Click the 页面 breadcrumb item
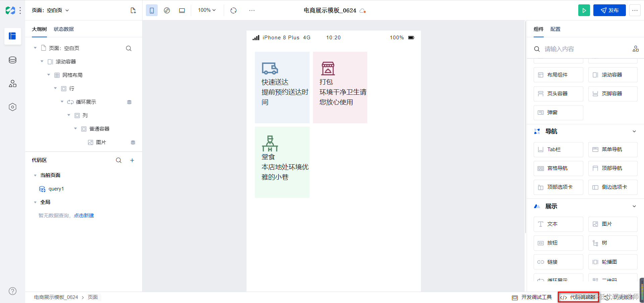This screenshot has height=303, width=644. point(93,297)
